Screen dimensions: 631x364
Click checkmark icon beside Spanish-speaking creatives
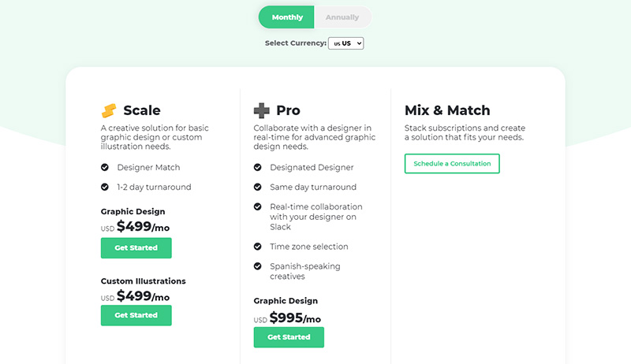(x=258, y=266)
